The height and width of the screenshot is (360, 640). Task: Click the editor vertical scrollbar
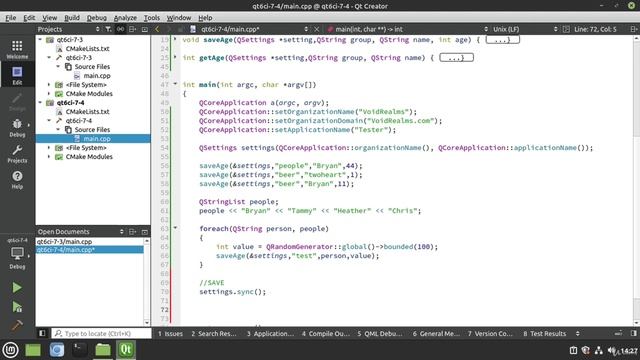(636, 180)
